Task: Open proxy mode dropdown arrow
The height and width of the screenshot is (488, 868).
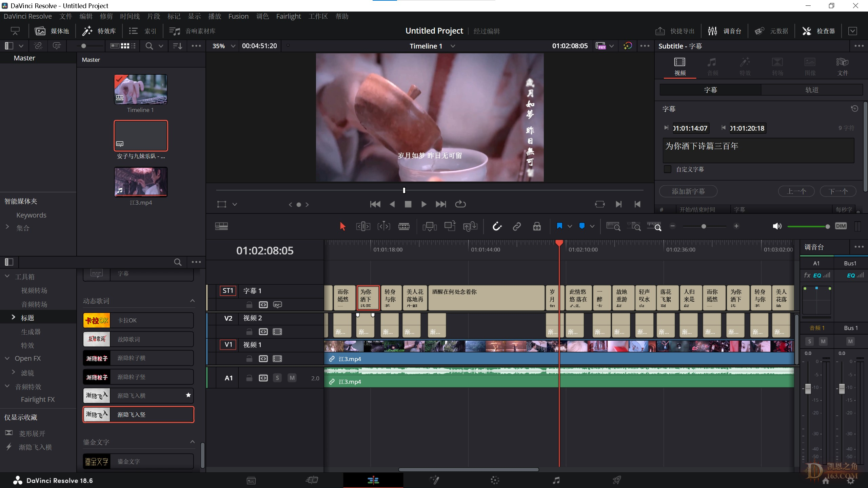Action: pos(611,46)
